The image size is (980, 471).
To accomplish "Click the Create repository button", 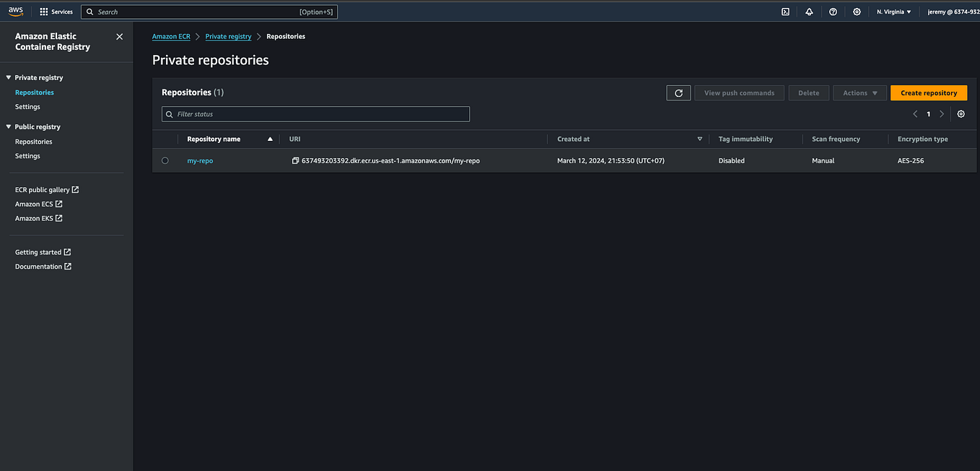I will 928,92.
